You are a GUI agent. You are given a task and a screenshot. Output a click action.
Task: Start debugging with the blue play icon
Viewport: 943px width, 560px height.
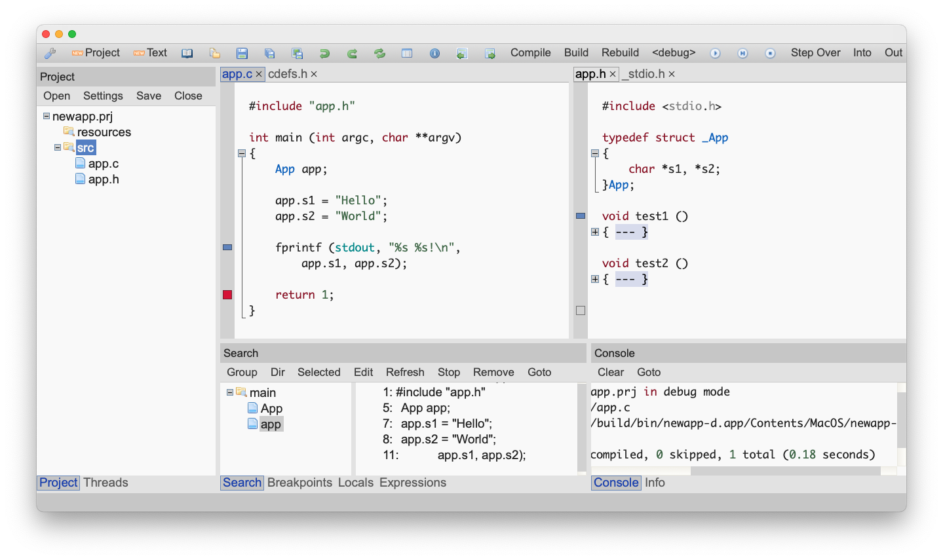pyautogui.click(x=715, y=53)
